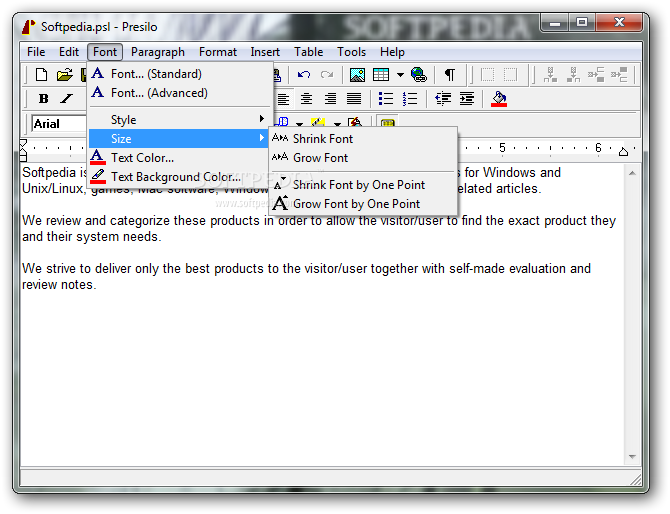Open dropdown arrow beside the yellow highlighter icon
This screenshot has width=670, height=514.
(x=337, y=123)
